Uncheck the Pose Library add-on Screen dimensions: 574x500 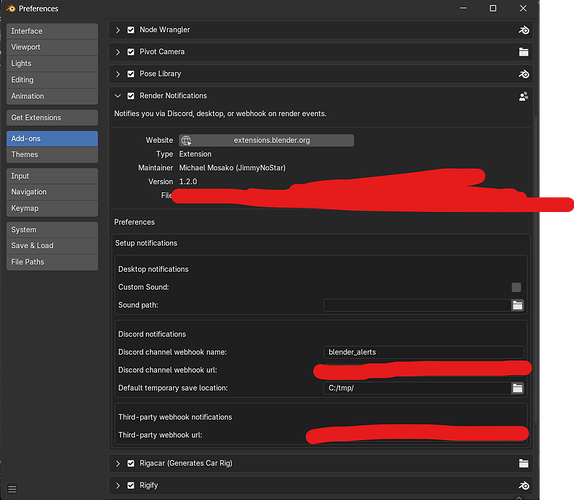point(131,74)
